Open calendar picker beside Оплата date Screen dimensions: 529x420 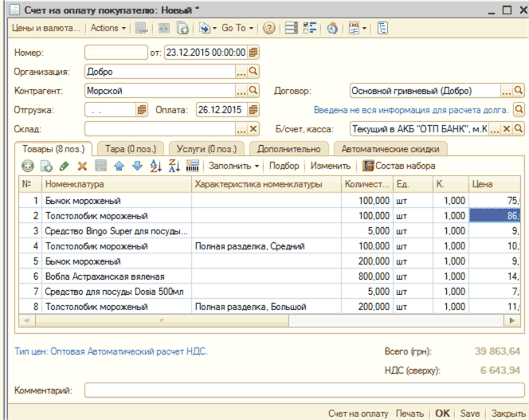tap(253, 110)
